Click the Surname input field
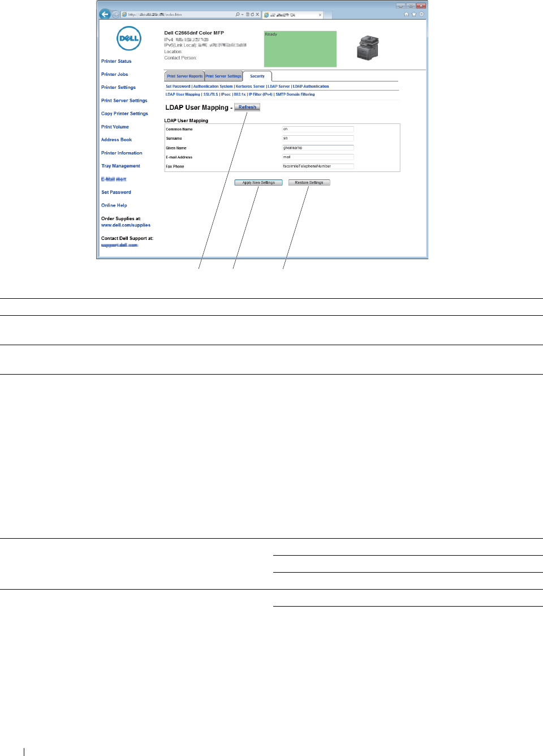 pyautogui.click(x=318, y=138)
